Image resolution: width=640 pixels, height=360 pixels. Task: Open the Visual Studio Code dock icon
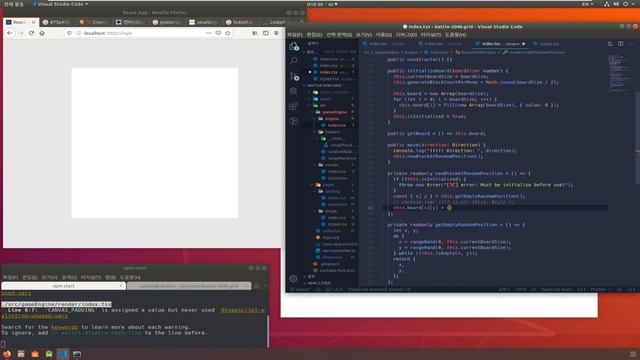click(x=63, y=354)
